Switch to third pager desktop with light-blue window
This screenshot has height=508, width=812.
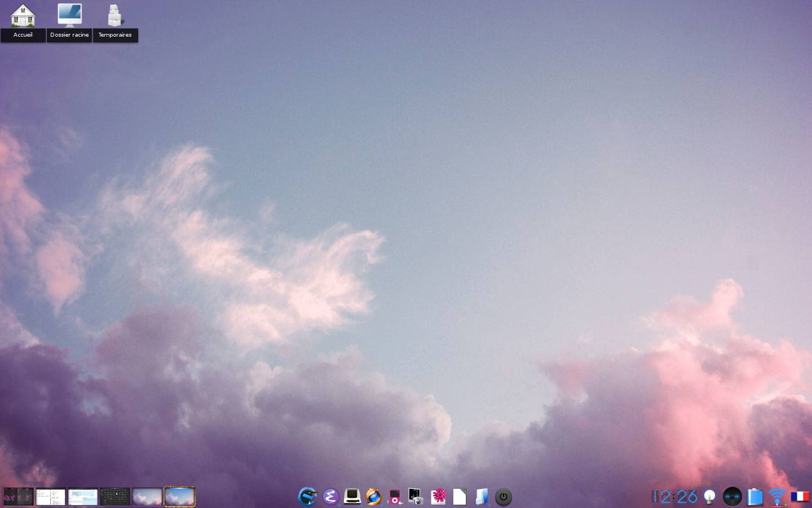(x=83, y=497)
